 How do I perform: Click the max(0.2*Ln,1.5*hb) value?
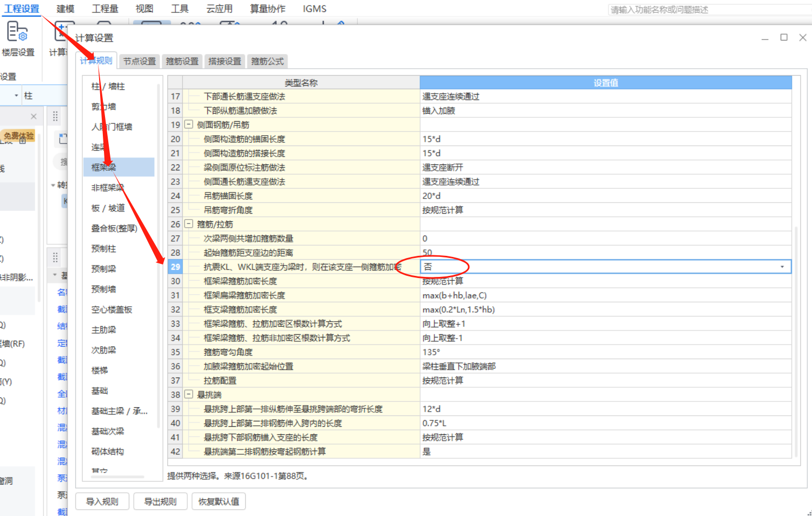tap(459, 309)
